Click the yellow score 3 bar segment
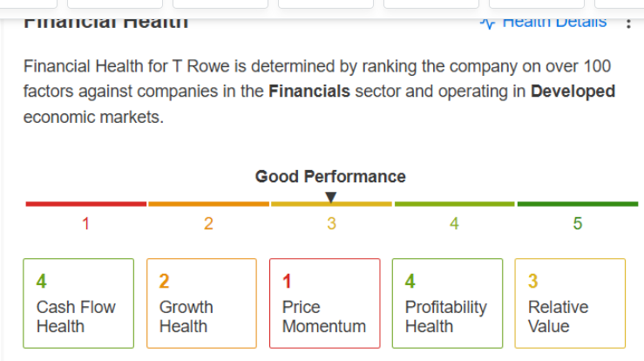 coord(331,204)
